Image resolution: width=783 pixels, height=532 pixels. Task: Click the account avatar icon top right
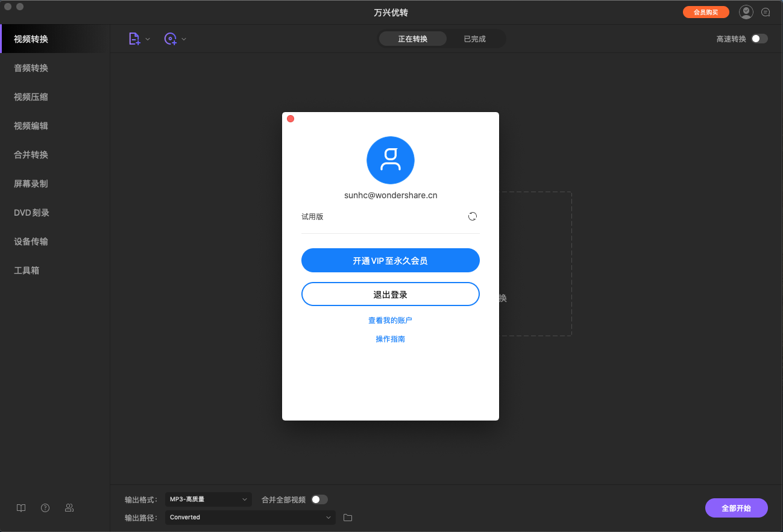746,11
